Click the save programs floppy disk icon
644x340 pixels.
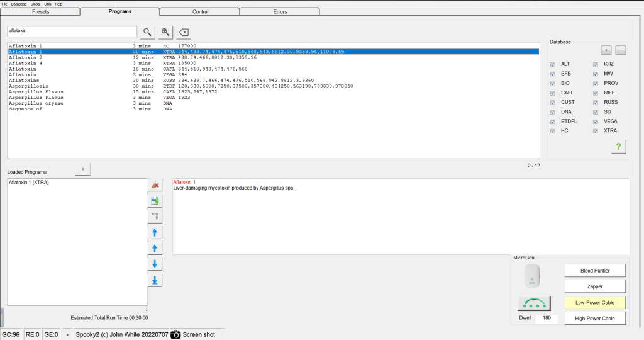click(155, 201)
